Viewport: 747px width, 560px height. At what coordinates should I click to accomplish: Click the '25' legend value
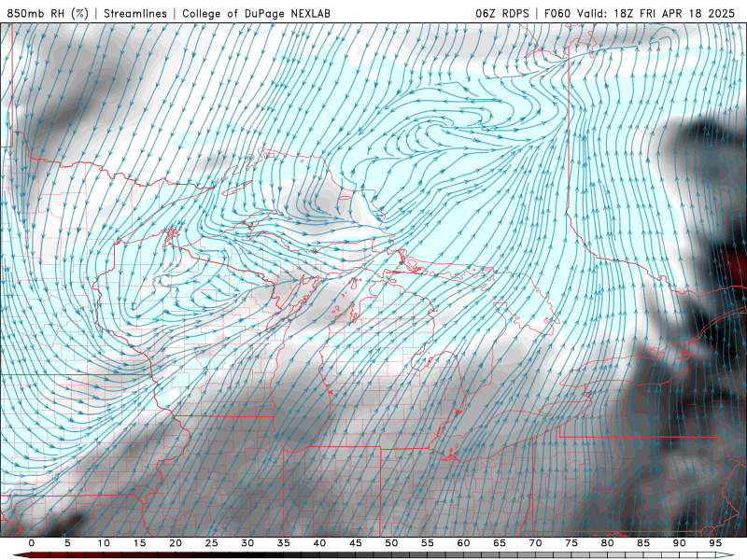[x=212, y=543]
